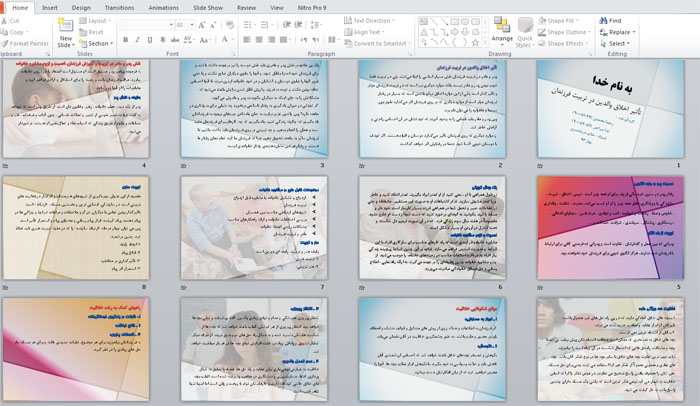
Task: Click the Cut command
Action: click(14, 20)
